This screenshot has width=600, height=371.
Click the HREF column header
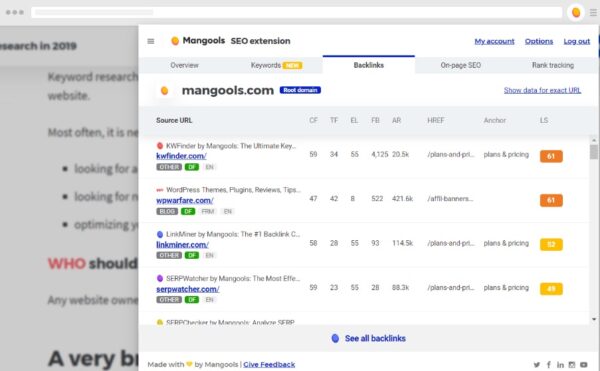click(x=436, y=120)
